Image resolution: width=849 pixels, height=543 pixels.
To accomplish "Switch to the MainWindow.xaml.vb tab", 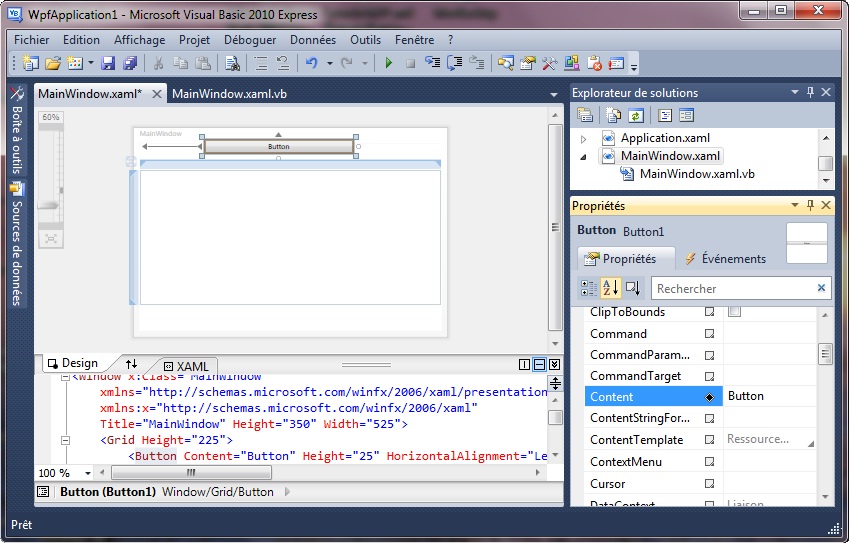I will (229, 94).
